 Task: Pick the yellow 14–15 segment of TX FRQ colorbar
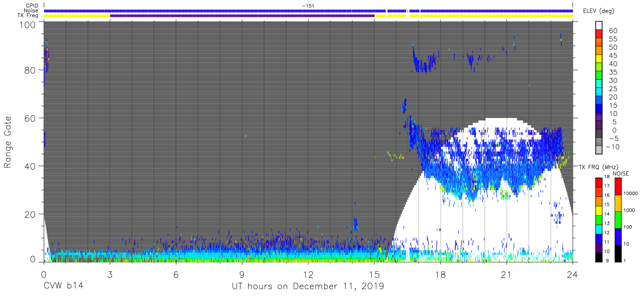click(599, 210)
